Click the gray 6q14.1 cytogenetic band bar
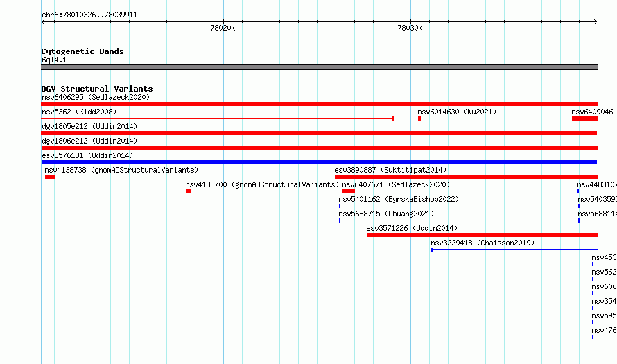 click(x=319, y=67)
